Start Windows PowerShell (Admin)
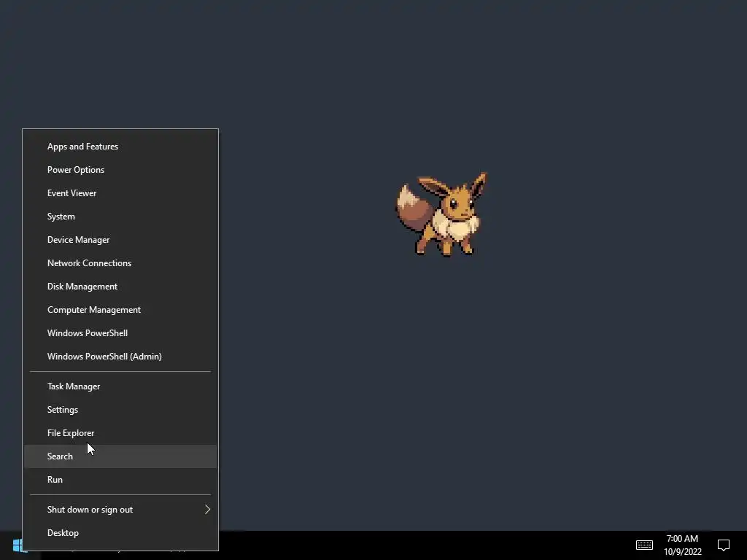Image resolution: width=747 pixels, height=560 pixels. point(120,356)
